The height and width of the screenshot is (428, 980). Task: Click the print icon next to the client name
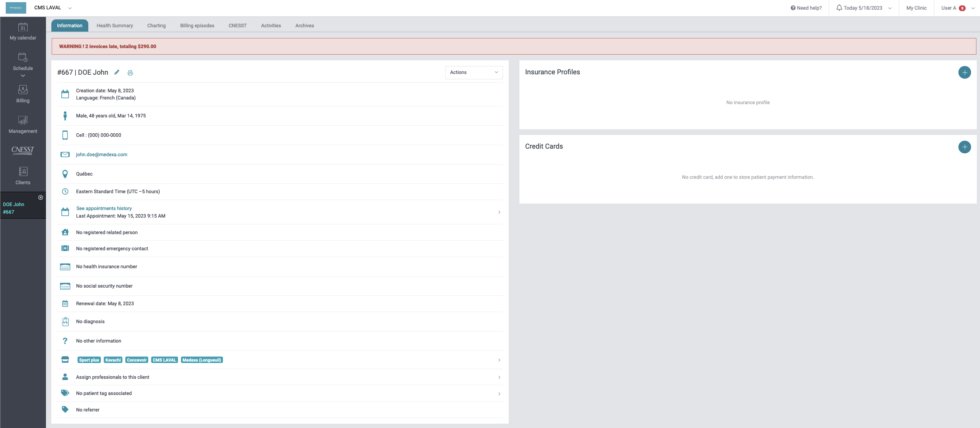pyautogui.click(x=130, y=73)
